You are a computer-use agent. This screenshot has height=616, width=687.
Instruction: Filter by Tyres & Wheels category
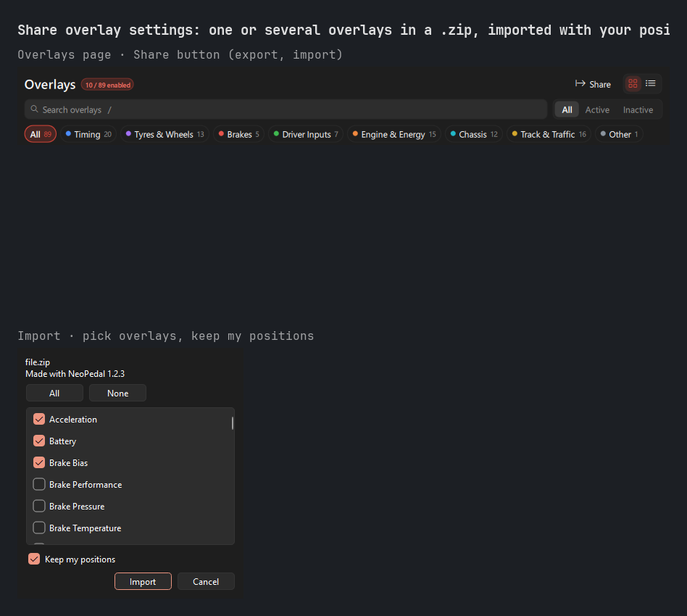coord(165,135)
